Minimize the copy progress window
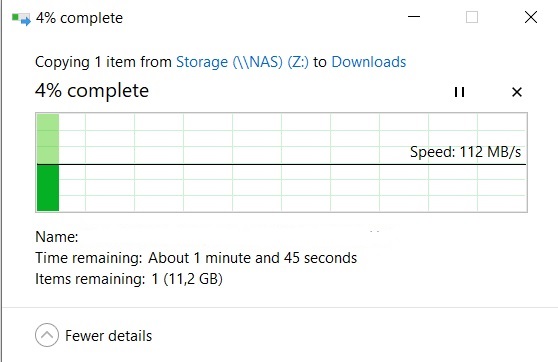 tap(414, 17)
